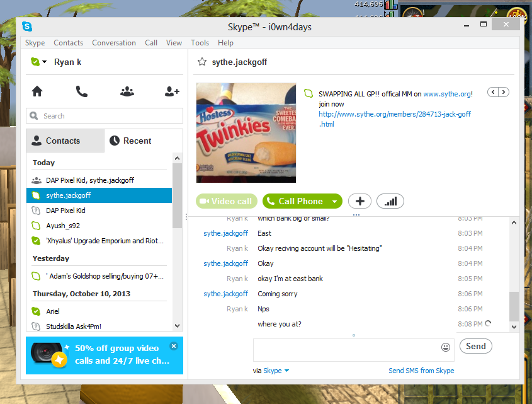The height and width of the screenshot is (404, 532).
Task: Open the sythe.org members jack-goff link
Action: point(395,119)
